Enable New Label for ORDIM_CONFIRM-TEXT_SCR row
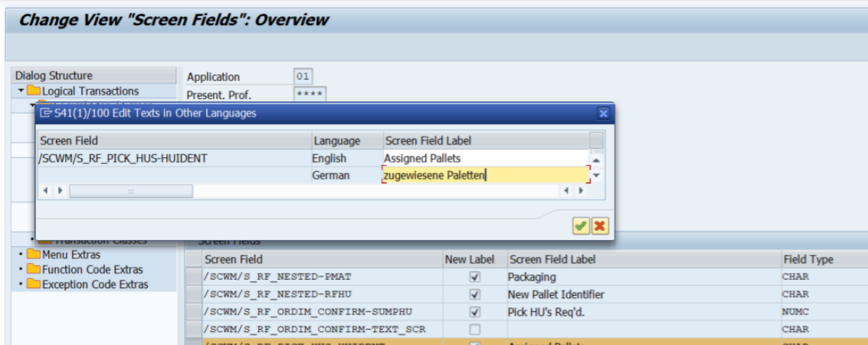This screenshot has height=345, width=868. point(474,329)
